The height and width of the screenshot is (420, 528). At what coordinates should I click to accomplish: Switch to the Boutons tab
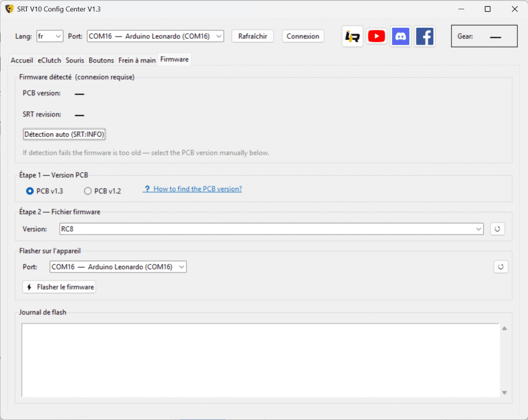(x=101, y=60)
